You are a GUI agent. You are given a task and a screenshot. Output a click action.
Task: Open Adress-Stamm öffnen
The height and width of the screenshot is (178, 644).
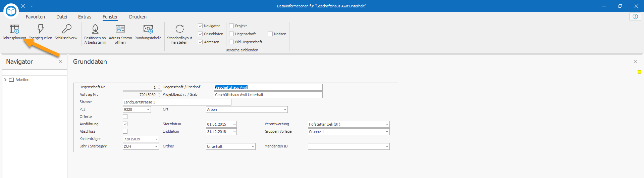[120, 34]
